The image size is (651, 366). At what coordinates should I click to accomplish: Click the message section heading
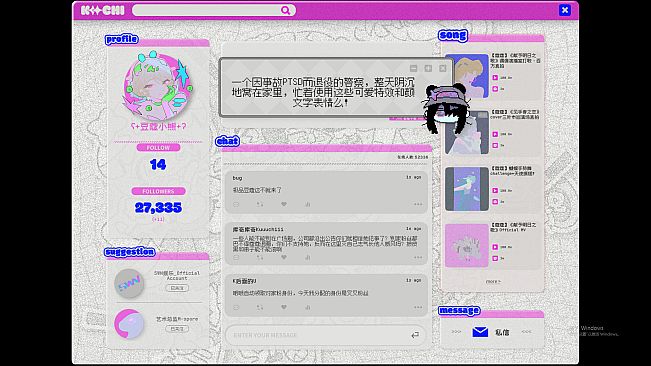pos(459,310)
